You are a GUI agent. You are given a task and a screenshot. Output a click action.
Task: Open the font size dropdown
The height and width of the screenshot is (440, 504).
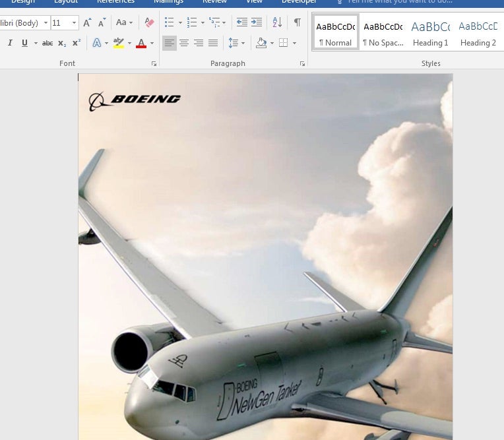(x=74, y=23)
